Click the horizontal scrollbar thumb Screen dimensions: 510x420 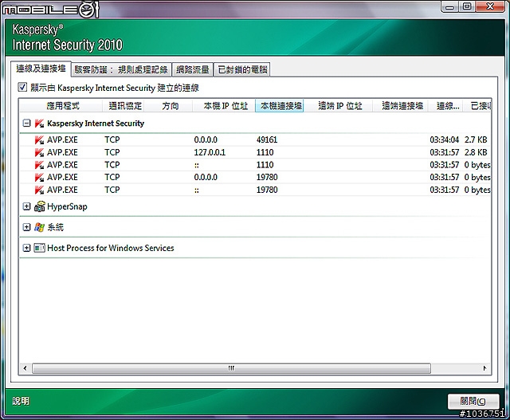pyautogui.click(x=231, y=368)
